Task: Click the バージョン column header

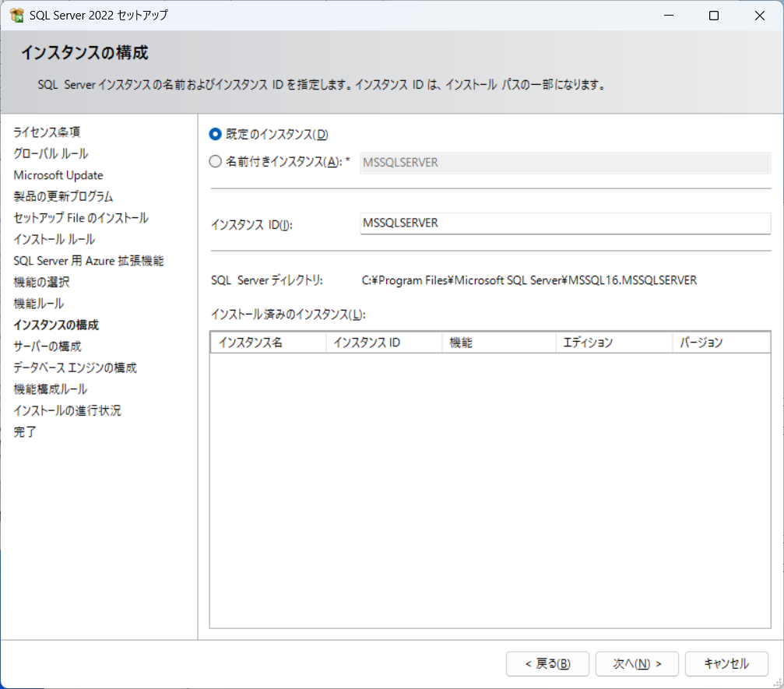Action: tap(720, 343)
